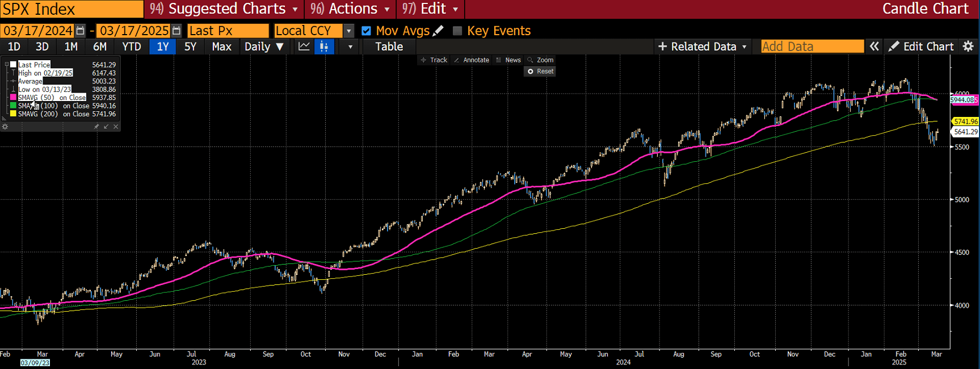Pin the legend panel
Image resolution: width=980 pixels, height=369 pixels.
pyautogui.click(x=96, y=127)
